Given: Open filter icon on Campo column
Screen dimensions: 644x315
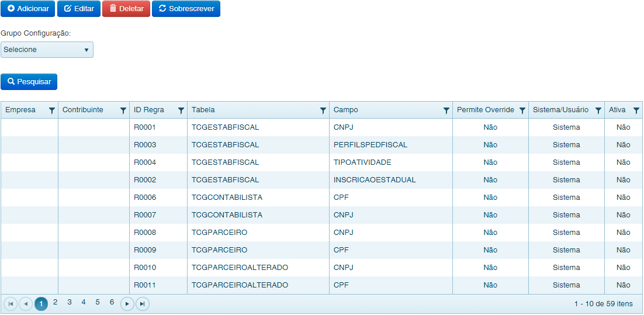Looking at the screenshot, I should pyautogui.click(x=446, y=110).
